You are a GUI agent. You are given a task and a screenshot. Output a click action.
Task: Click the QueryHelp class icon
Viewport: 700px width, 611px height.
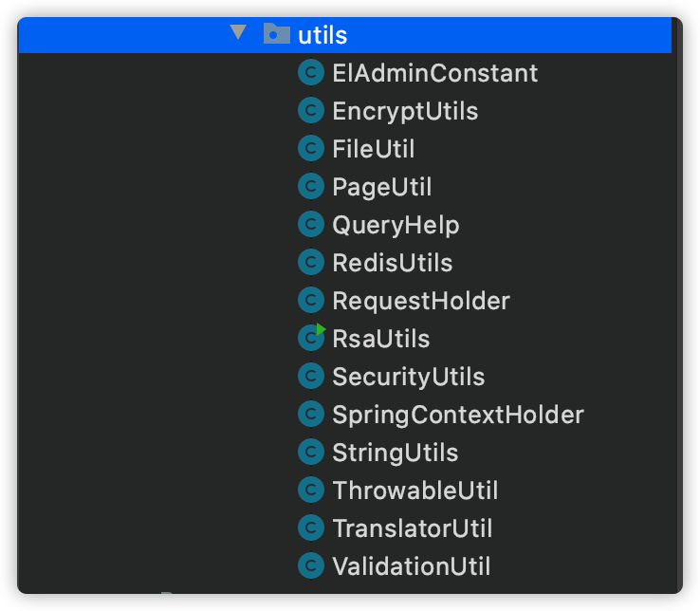311,224
